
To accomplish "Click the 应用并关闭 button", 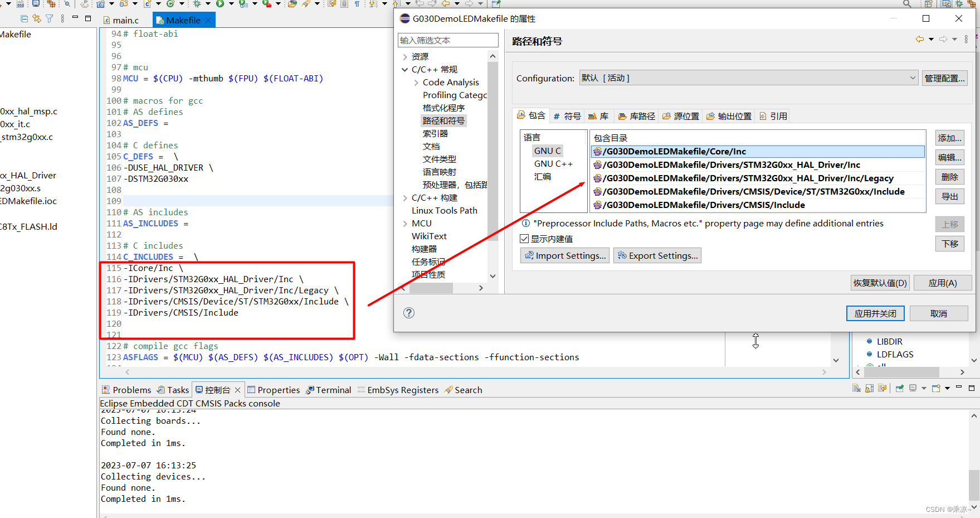I will tap(875, 313).
